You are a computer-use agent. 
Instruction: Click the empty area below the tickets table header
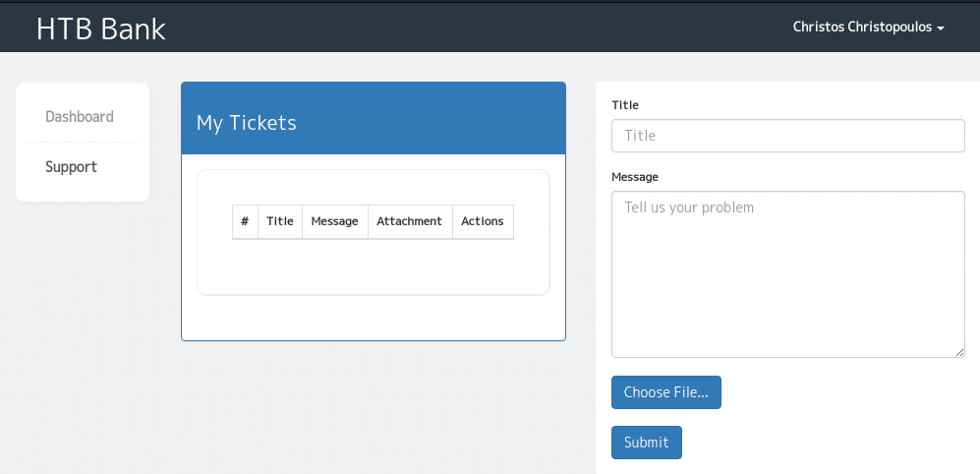click(373, 266)
